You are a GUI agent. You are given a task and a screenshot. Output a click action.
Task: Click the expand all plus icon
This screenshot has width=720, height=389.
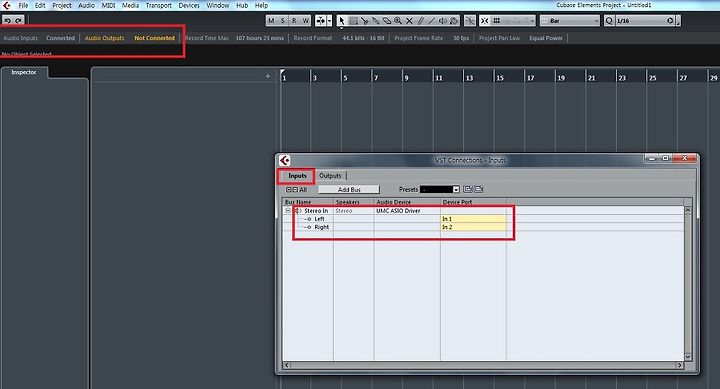point(288,190)
